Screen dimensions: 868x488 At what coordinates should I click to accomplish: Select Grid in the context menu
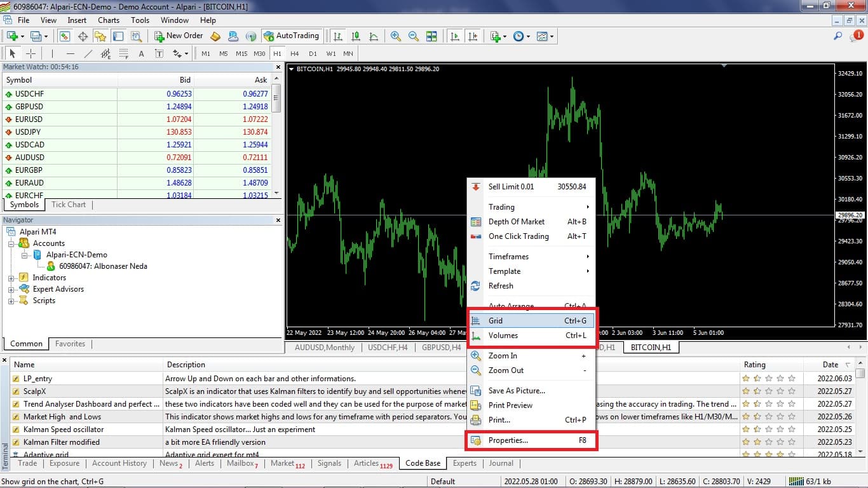coord(531,321)
